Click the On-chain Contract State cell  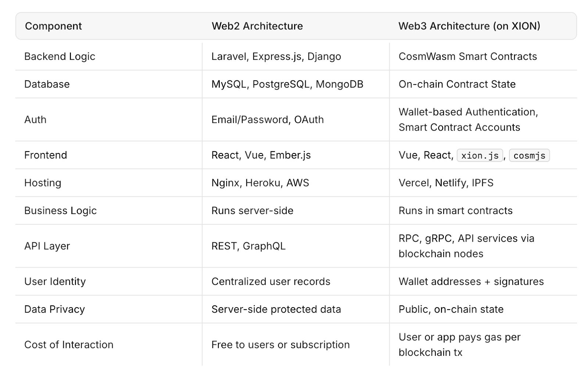coord(457,84)
